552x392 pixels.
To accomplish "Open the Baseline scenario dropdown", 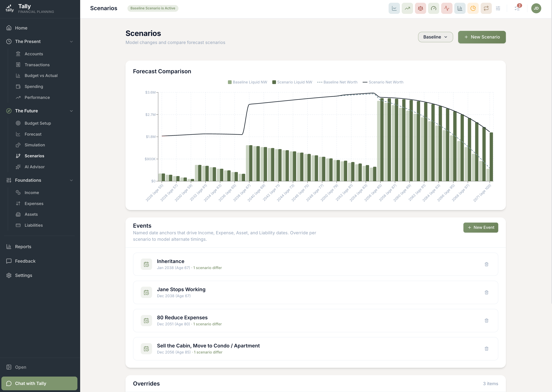I will (435, 37).
